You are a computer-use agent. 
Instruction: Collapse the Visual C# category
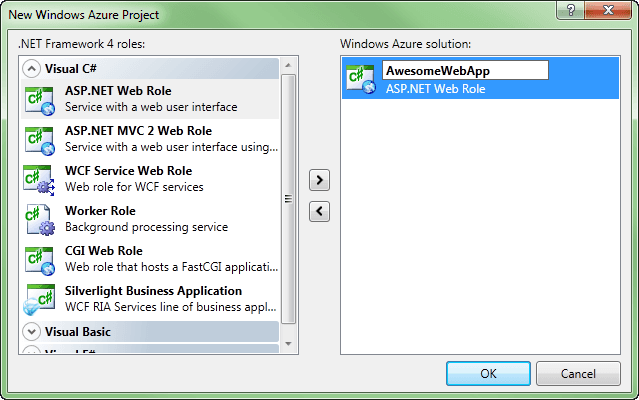point(31,69)
